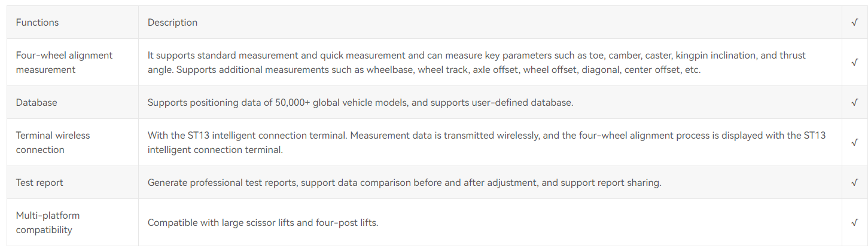The width and height of the screenshot is (868, 251).
Task: Click the checkmark in the Database row
Action: (x=854, y=102)
